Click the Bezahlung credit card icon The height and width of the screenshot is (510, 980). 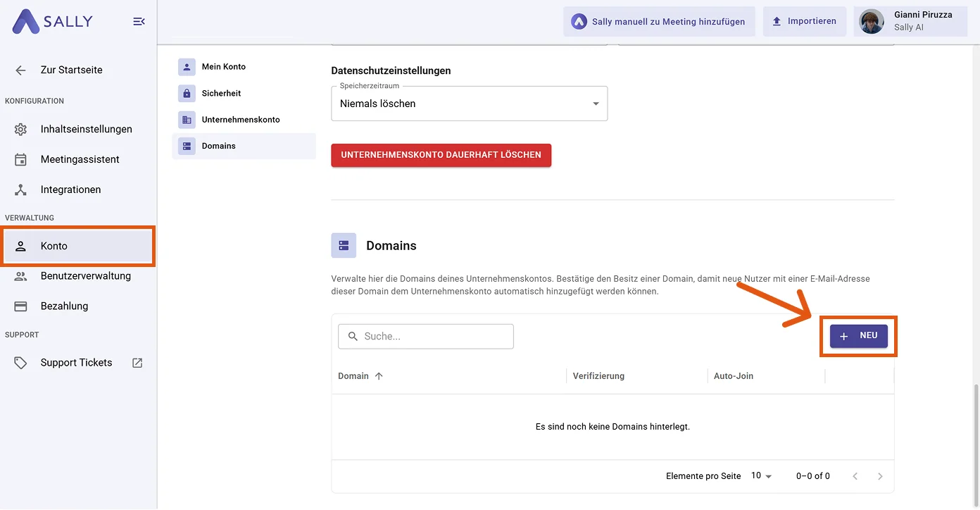click(x=20, y=306)
